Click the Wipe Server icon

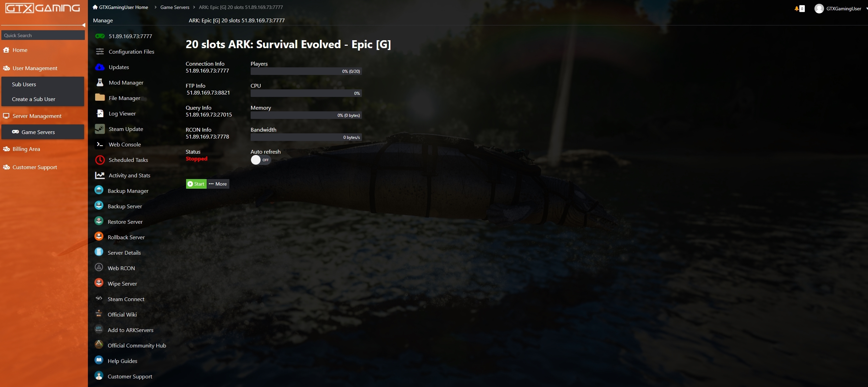coord(99,283)
